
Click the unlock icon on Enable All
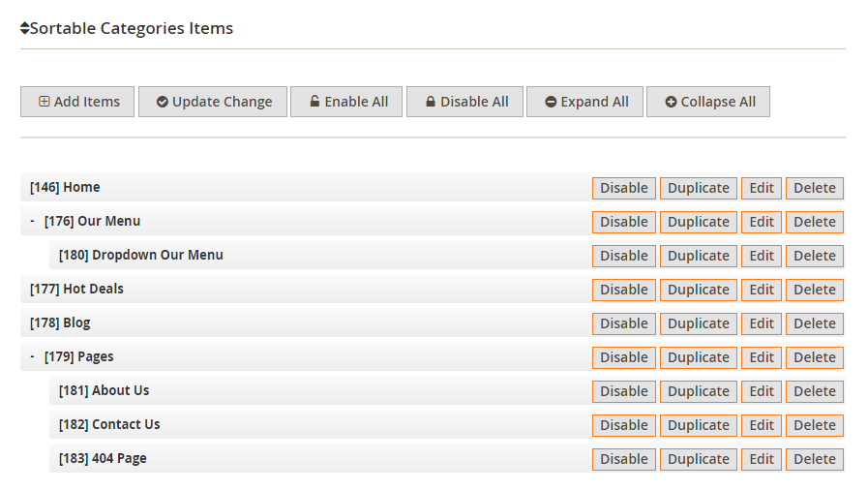point(314,102)
